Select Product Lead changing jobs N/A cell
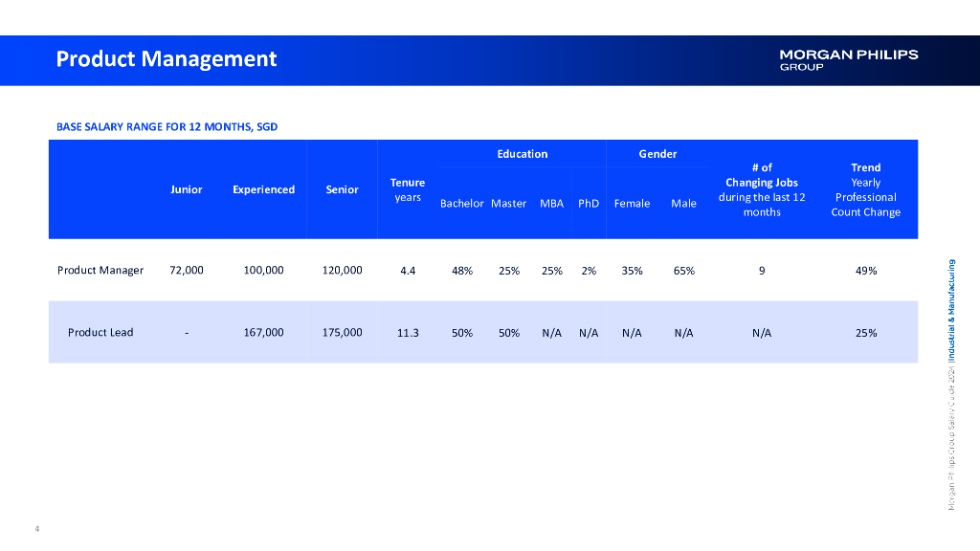 point(762,333)
